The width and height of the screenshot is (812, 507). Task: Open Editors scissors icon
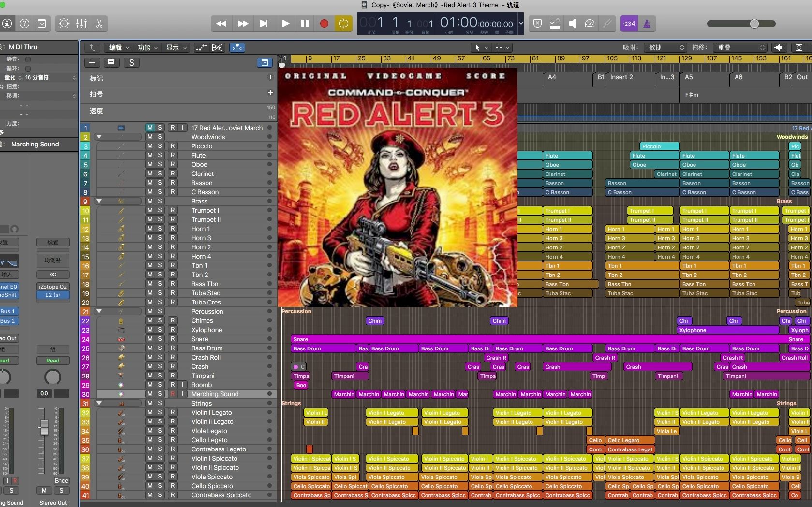pos(99,23)
